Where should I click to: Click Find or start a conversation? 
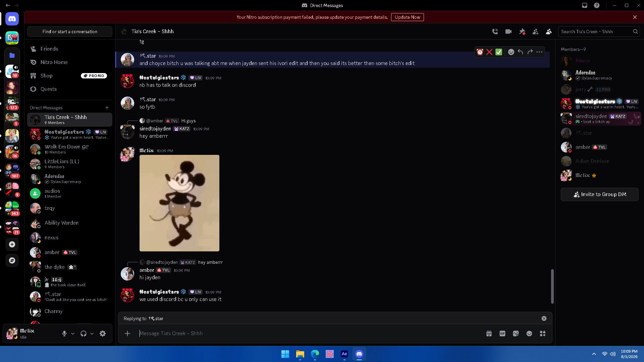pyautogui.click(x=70, y=32)
